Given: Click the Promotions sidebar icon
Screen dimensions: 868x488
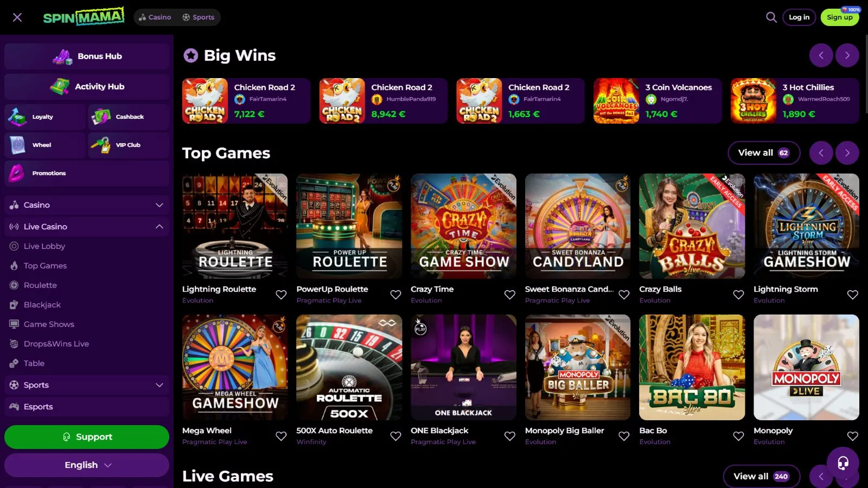Looking at the screenshot, I should [x=17, y=173].
